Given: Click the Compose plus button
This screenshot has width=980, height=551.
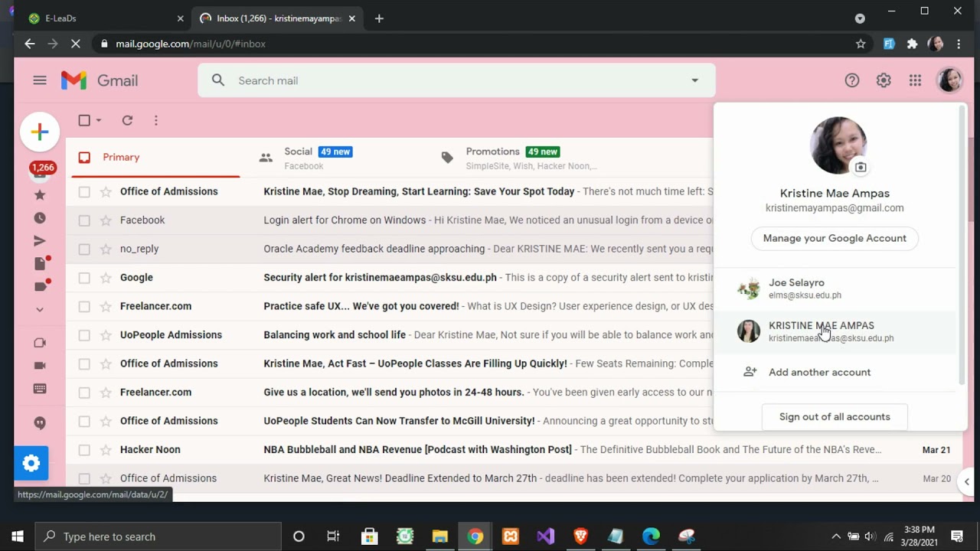Looking at the screenshot, I should point(40,132).
